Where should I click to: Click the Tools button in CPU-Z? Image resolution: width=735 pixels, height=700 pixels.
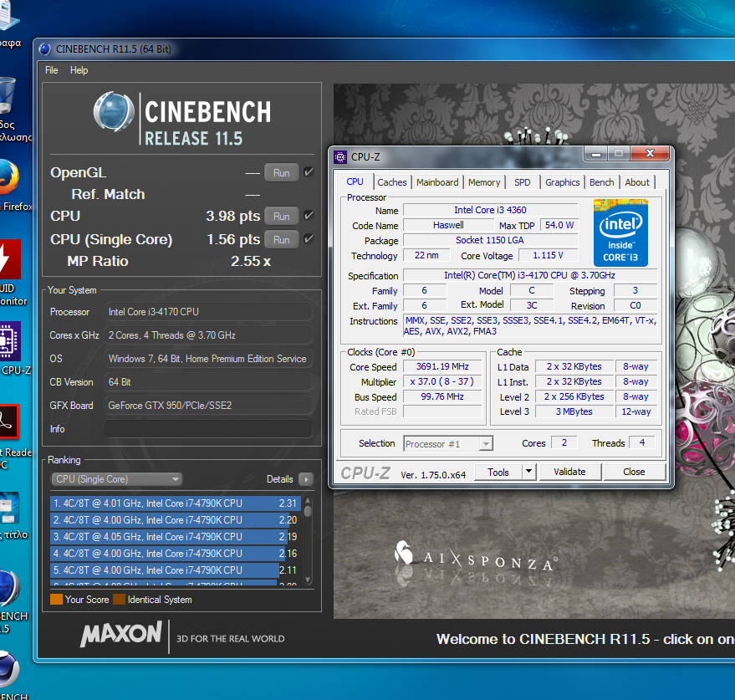[498, 473]
